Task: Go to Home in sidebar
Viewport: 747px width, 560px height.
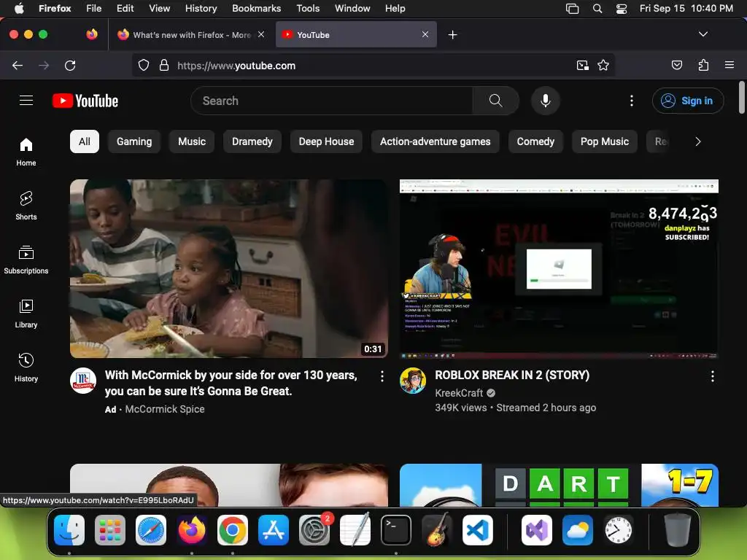Action: pos(26,152)
